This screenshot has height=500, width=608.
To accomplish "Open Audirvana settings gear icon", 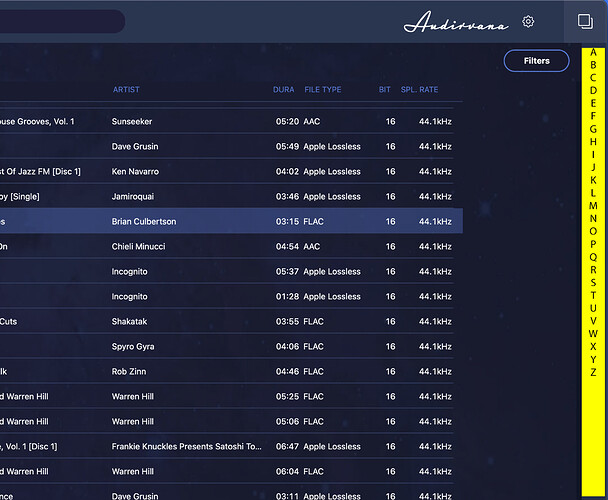I will (528, 21).
